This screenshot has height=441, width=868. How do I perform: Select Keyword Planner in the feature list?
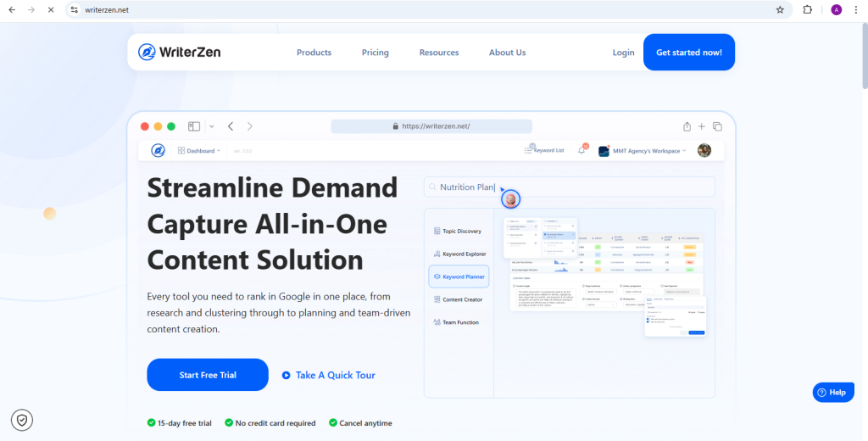(x=459, y=276)
